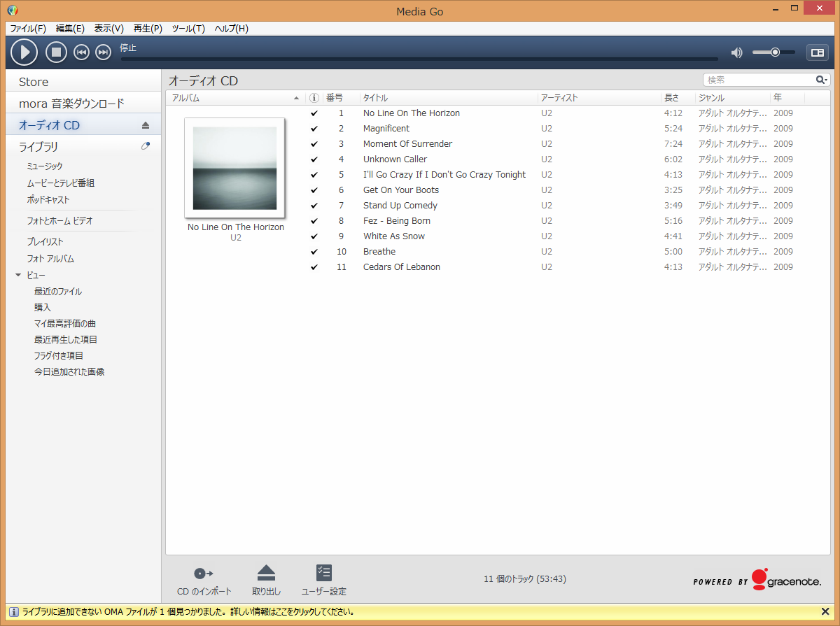Uncheck Fez - Being Born checkbox
The width and height of the screenshot is (840, 626).
314,221
